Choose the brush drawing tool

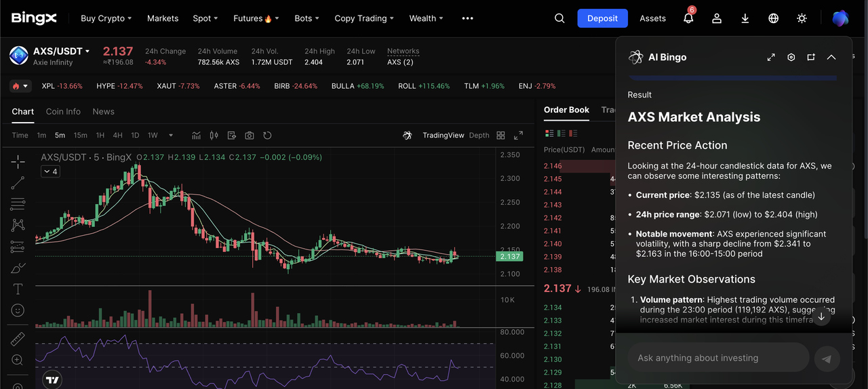click(x=18, y=268)
